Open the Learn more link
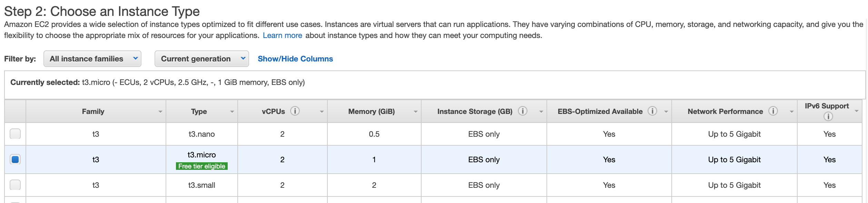Image resolution: width=868 pixels, height=203 pixels. tap(283, 35)
